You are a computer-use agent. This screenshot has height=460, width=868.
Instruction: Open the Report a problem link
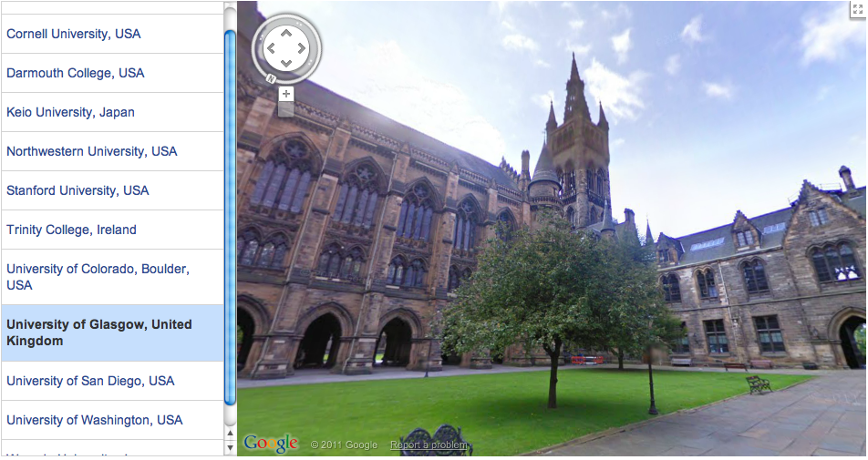429,445
